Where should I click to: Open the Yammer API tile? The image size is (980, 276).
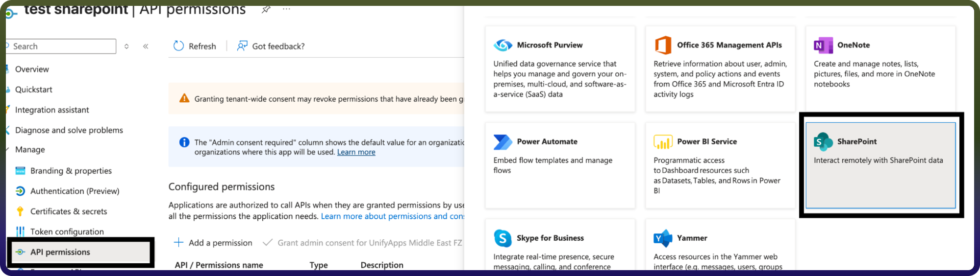click(x=720, y=245)
